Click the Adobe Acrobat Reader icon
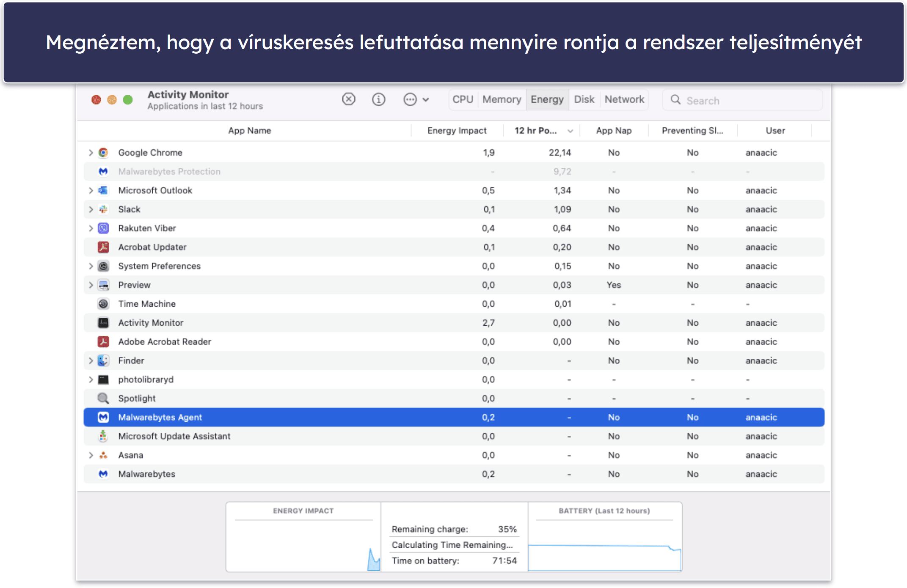The image size is (907, 588). click(x=103, y=341)
